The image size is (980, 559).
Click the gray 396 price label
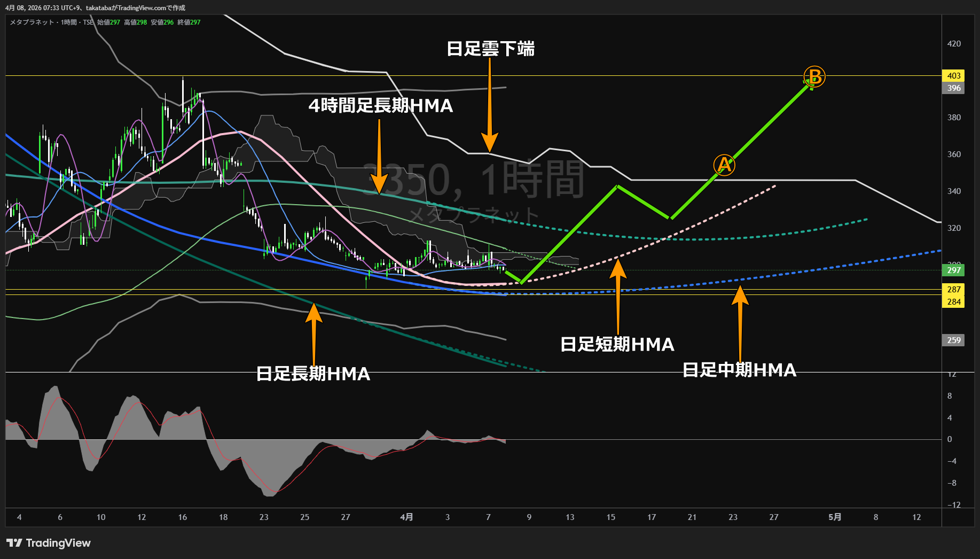954,88
